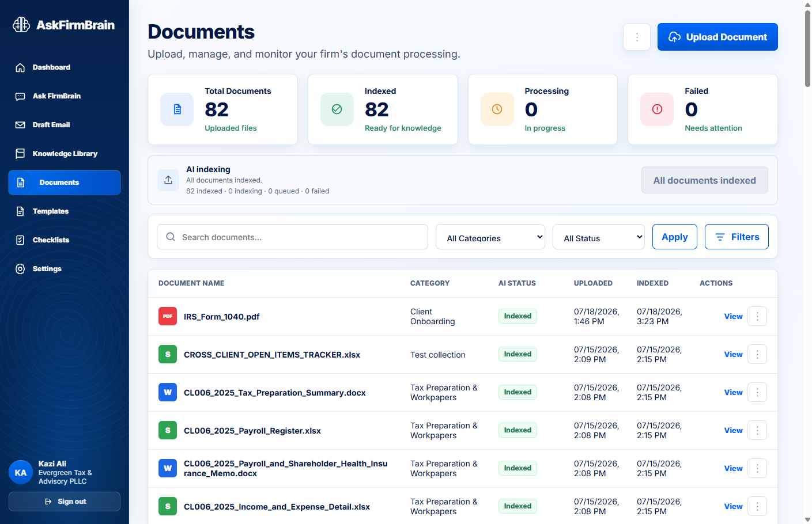
Task: Open the Filters panel
Action: [x=737, y=237]
